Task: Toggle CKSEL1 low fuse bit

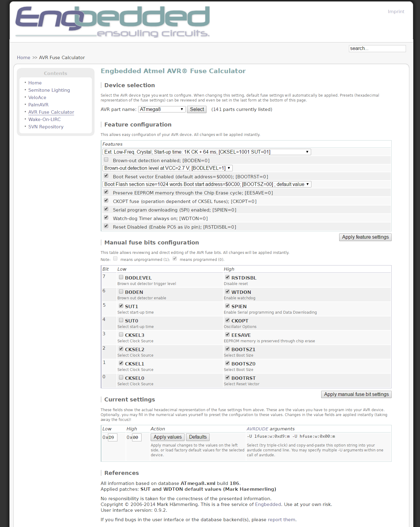Action: click(x=121, y=363)
